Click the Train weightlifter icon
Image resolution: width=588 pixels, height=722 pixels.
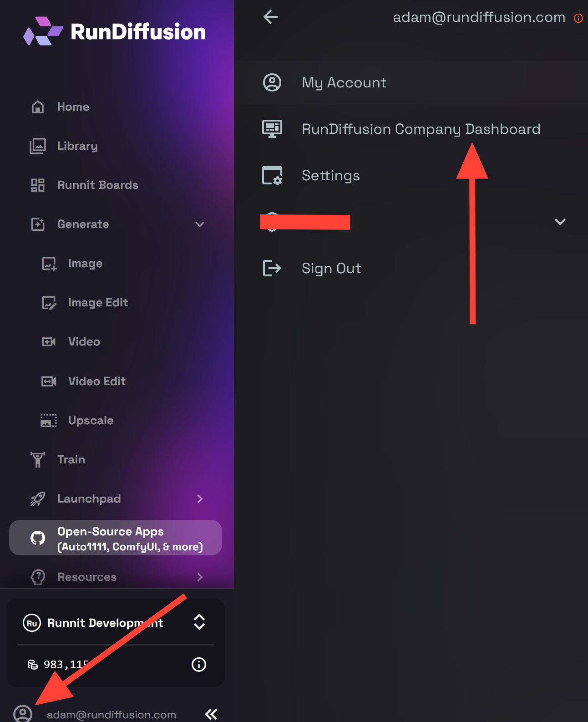38,460
